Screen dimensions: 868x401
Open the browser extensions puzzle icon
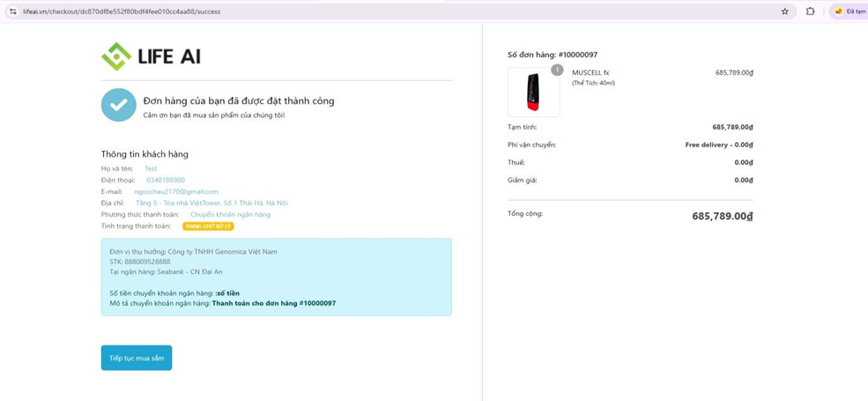click(x=810, y=11)
